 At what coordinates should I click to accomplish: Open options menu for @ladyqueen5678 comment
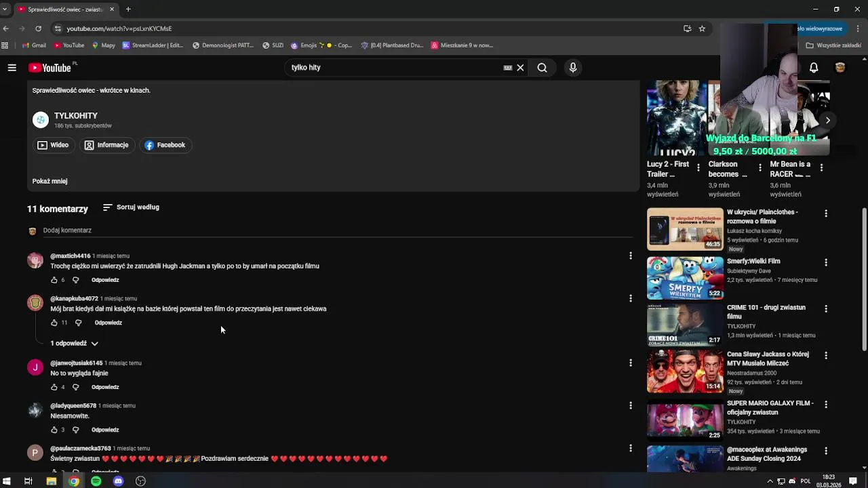click(x=631, y=405)
